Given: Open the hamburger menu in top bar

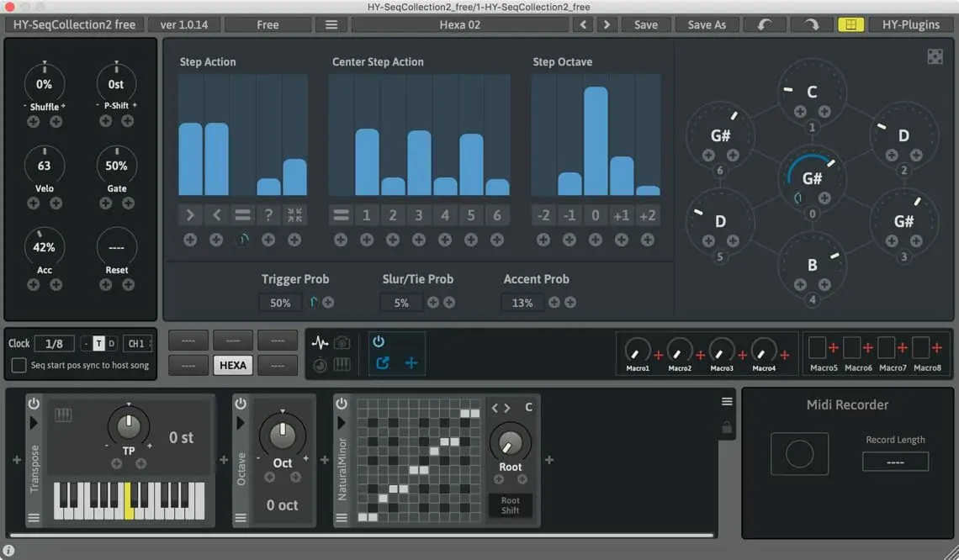Looking at the screenshot, I should [331, 24].
